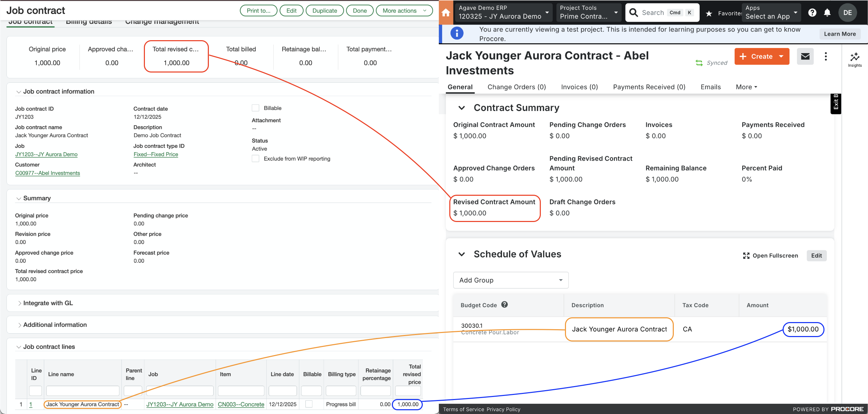
Task: Click the Procore home icon
Action: (x=446, y=13)
